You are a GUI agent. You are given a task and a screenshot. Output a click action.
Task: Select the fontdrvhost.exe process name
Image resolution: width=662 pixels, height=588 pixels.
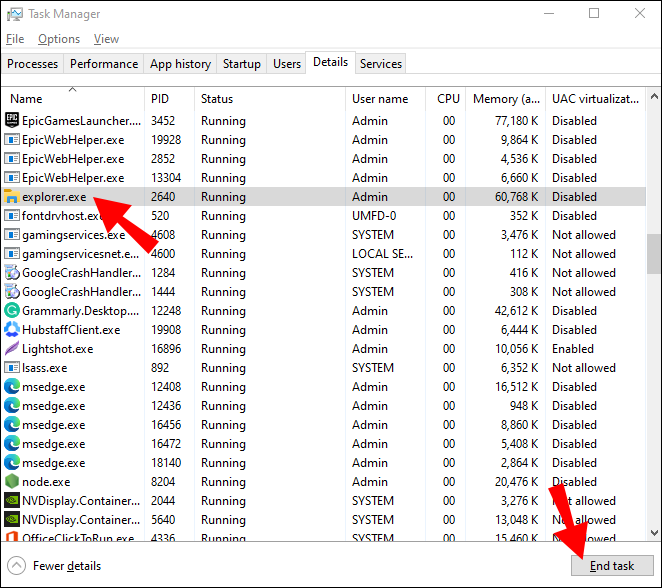(62, 216)
